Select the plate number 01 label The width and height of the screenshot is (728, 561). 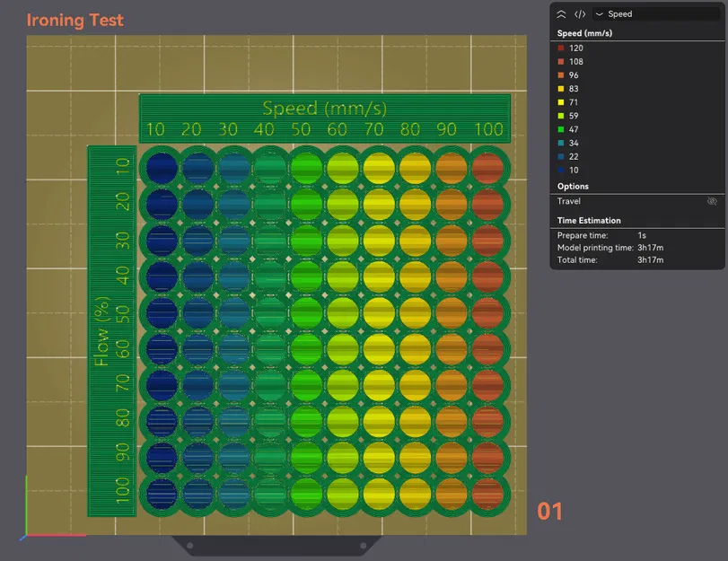(549, 512)
